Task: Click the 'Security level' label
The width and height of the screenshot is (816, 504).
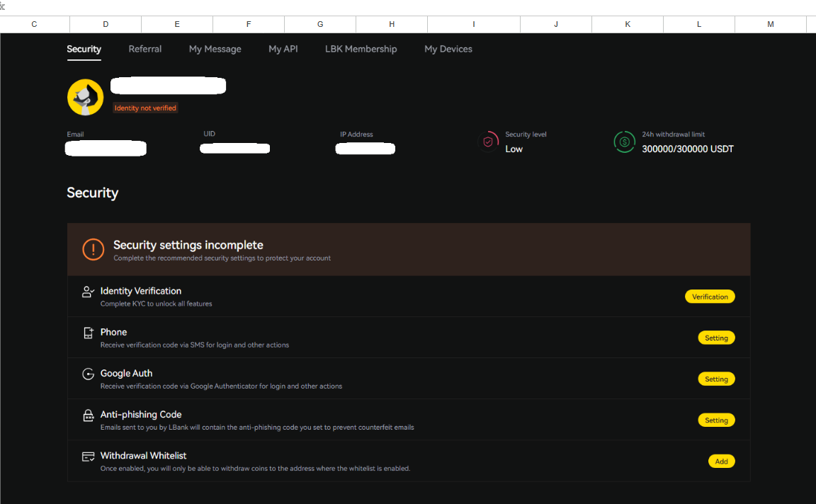Action: 526,134
